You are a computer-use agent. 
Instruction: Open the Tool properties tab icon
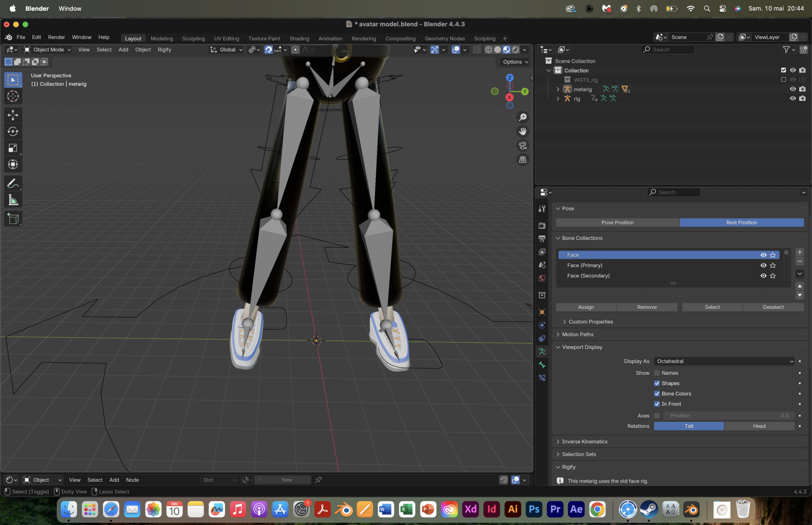(542, 209)
